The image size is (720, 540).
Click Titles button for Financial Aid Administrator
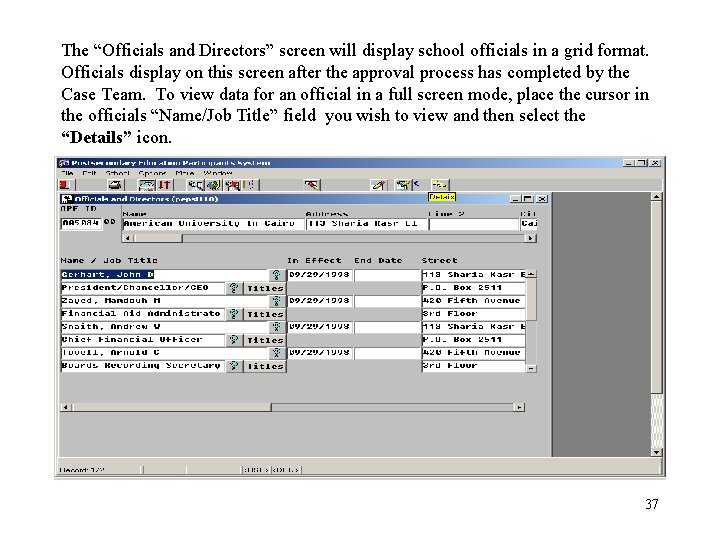(x=264, y=314)
